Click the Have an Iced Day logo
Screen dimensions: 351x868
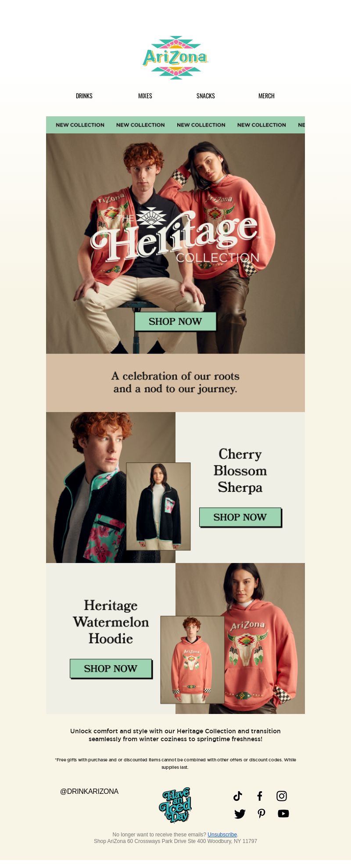coord(175,805)
